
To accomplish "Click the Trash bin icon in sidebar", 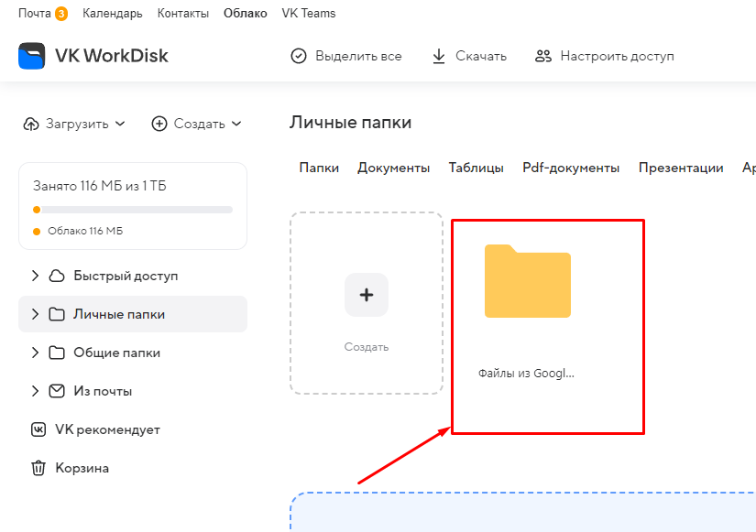I will [x=38, y=468].
